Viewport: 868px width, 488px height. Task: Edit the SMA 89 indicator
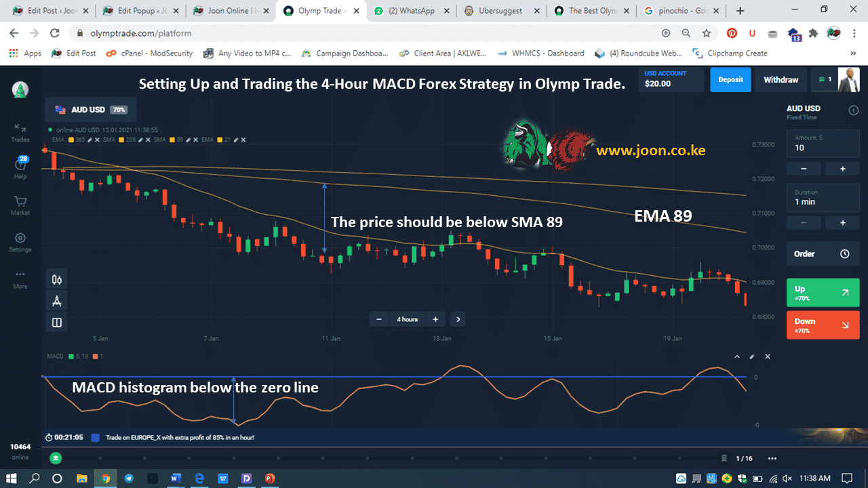click(x=189, y=140)
